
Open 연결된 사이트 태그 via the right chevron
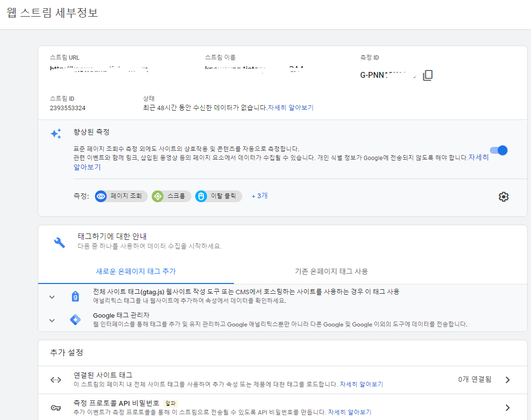click(508, 380)
